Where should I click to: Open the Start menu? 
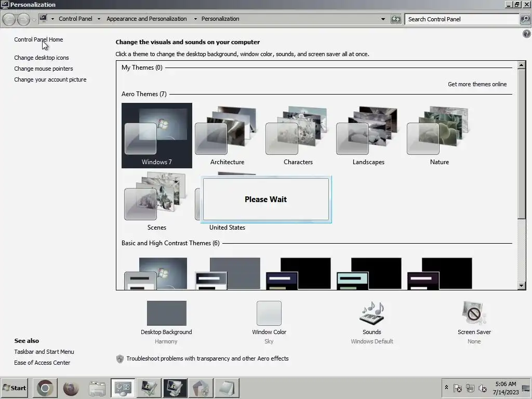click(x=14, y=388)
